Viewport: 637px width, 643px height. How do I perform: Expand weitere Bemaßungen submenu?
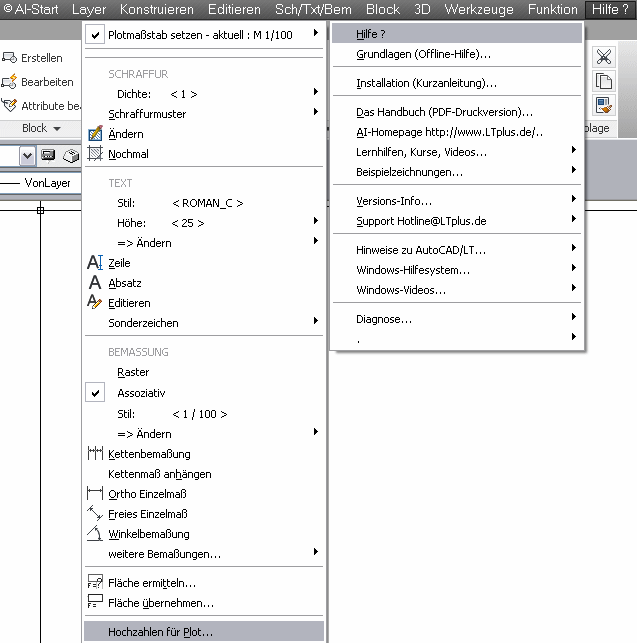(315, 552)
